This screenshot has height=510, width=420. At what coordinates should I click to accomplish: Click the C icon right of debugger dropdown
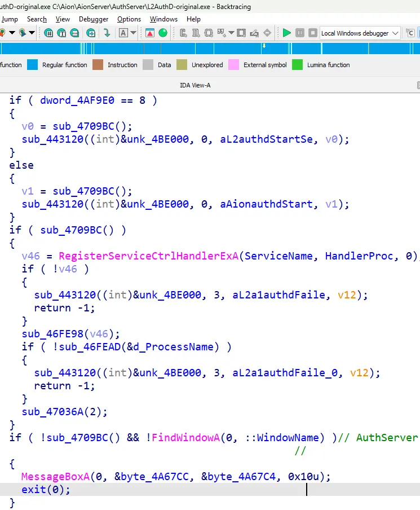tap(410, 33)
